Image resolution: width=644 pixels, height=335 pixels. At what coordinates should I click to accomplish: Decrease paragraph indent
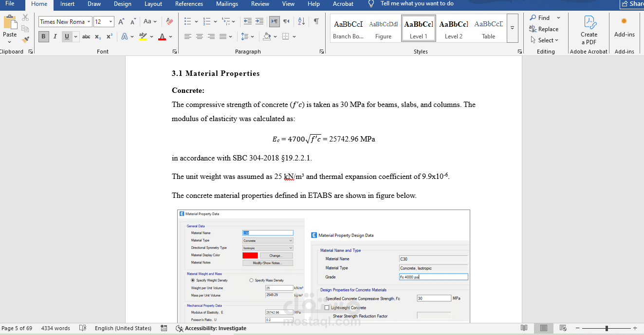[x=248, y=21]
